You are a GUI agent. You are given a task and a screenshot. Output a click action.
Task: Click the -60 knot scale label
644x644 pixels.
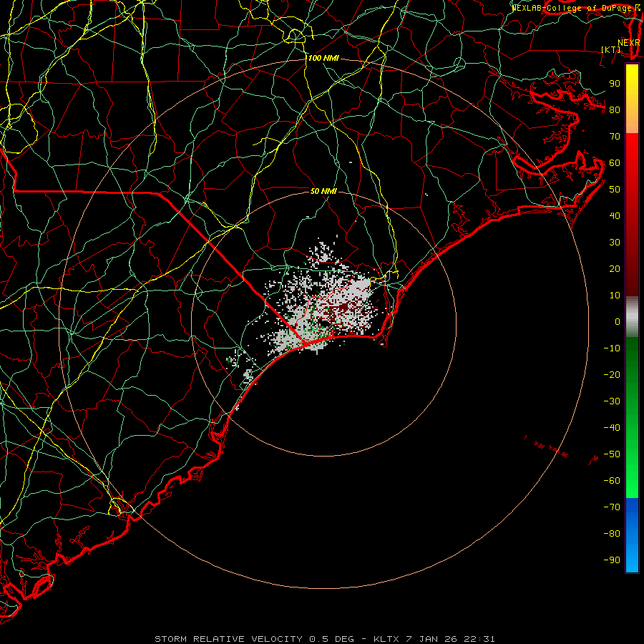[x=612, y=481]
